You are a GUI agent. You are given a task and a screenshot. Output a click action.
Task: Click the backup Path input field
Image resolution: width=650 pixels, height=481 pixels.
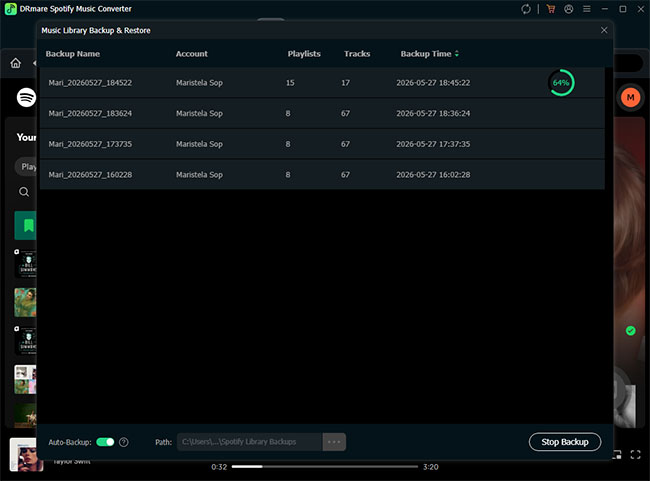250,442
